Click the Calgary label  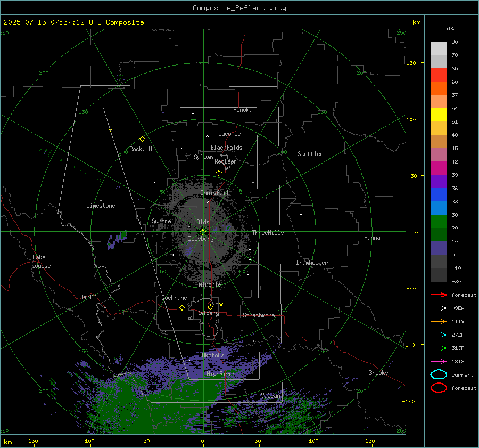point(208,313)
